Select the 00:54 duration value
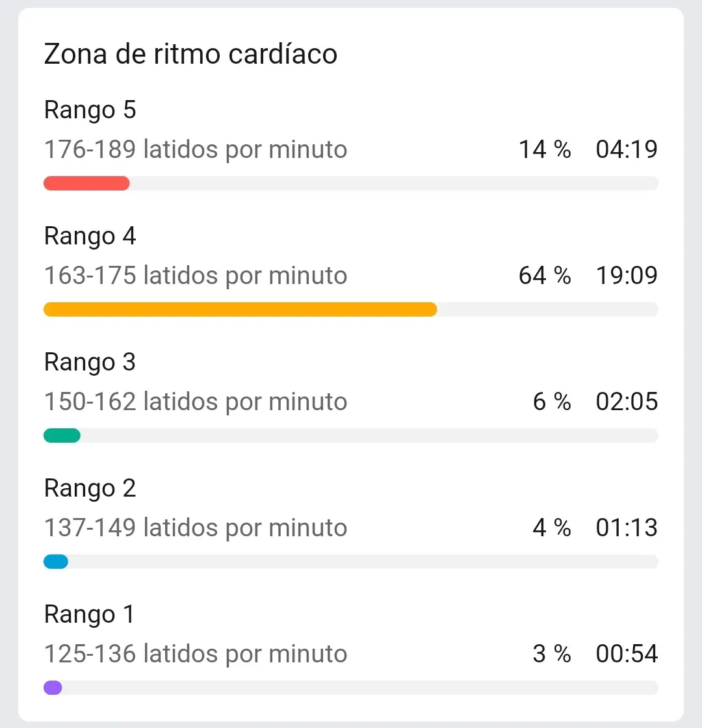Screen dimensions: 702x728 click(x=627, y=654)
